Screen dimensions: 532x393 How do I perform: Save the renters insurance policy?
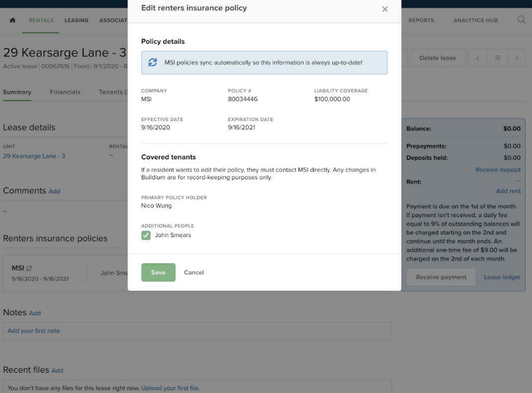(158, 272)
